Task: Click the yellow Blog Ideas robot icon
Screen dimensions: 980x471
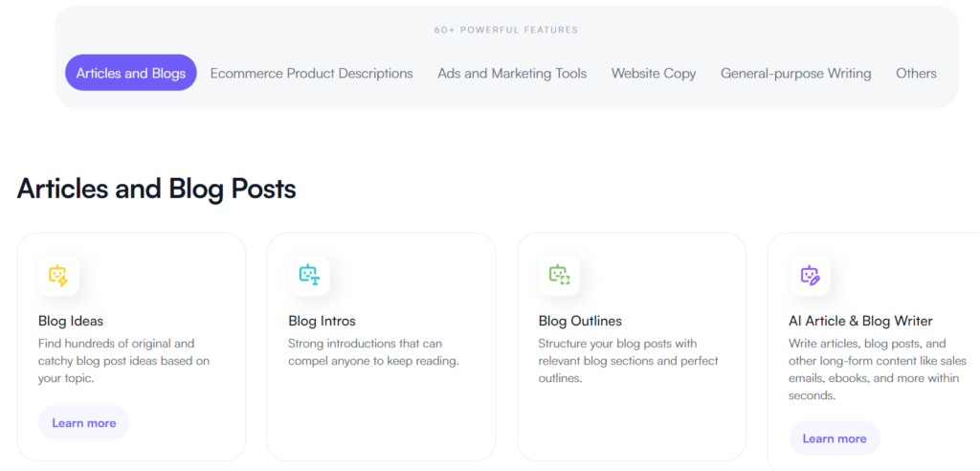Action: coord(58,275)
